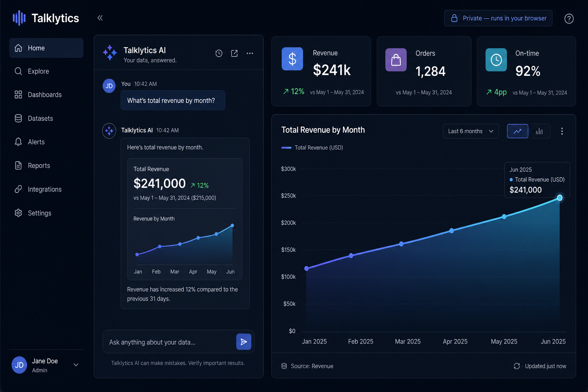Open chat history clock icon
Viewport: 588px width, 392px height.
pyautogui.click(x=219, y=54)
